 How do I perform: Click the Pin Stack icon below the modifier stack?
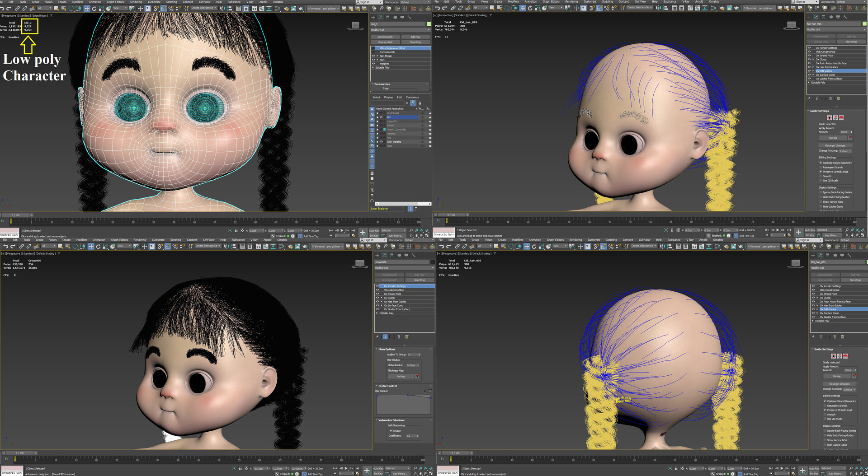[x=809, y=98]
